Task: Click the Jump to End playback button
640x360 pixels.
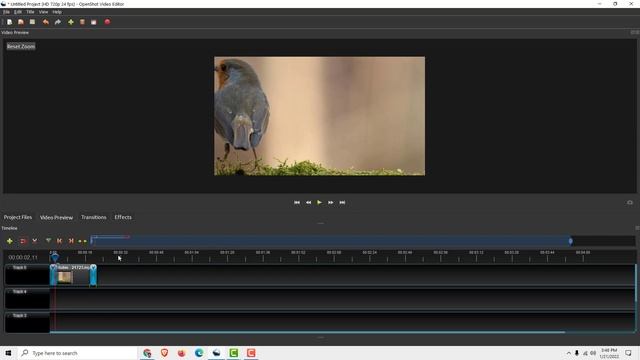Action: tap(342, 202)
